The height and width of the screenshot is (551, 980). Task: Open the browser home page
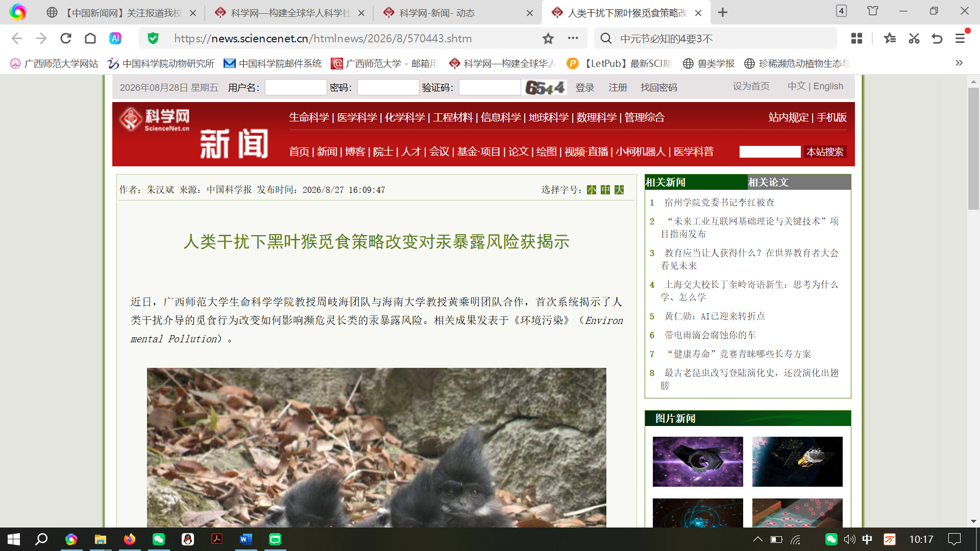[x=90, y=38]
